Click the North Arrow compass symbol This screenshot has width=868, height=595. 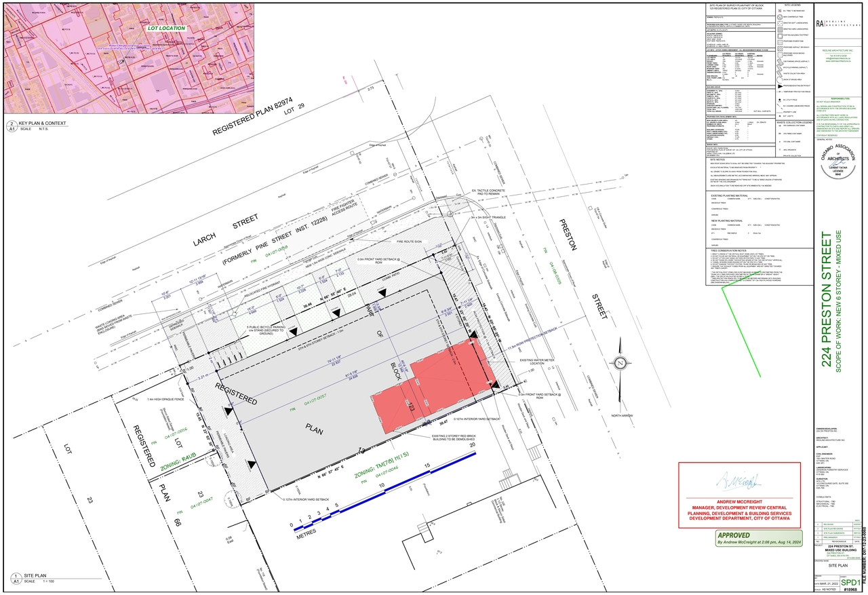point(618,364)
